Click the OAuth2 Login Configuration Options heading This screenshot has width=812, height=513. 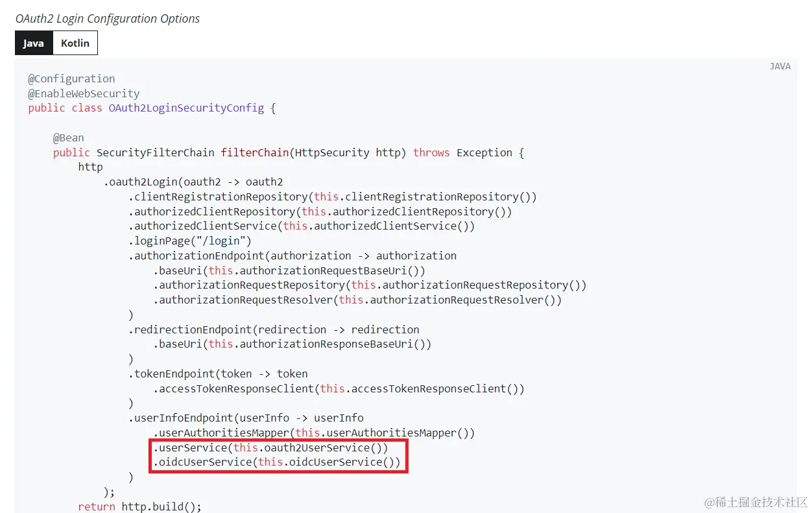click(x=107, y=18)
